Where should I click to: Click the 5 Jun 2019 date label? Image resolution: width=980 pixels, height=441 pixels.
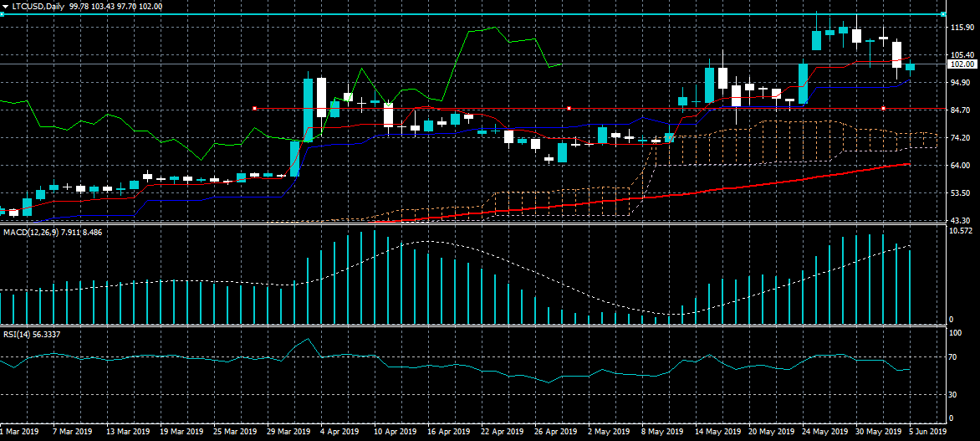point(927,432)
